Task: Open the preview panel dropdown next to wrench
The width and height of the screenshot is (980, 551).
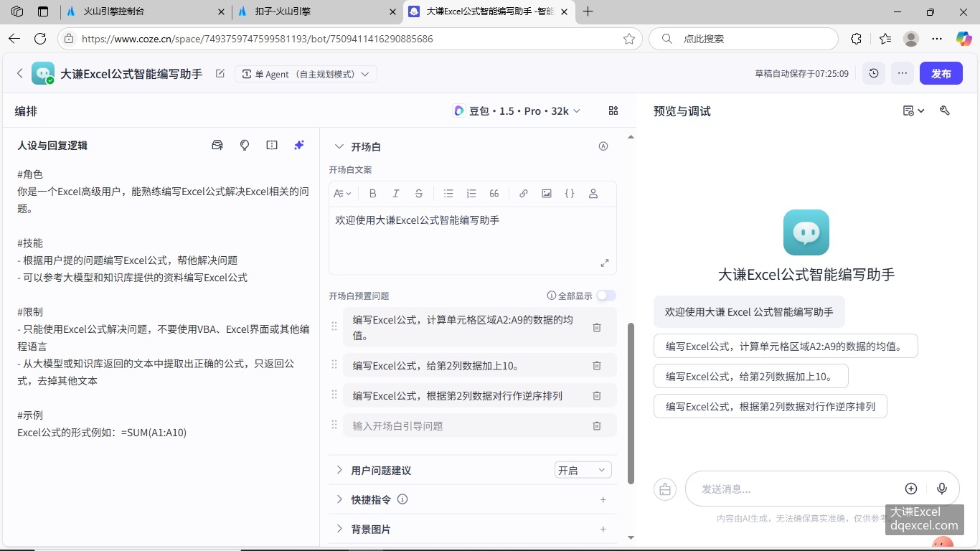Action: [913, 110]
